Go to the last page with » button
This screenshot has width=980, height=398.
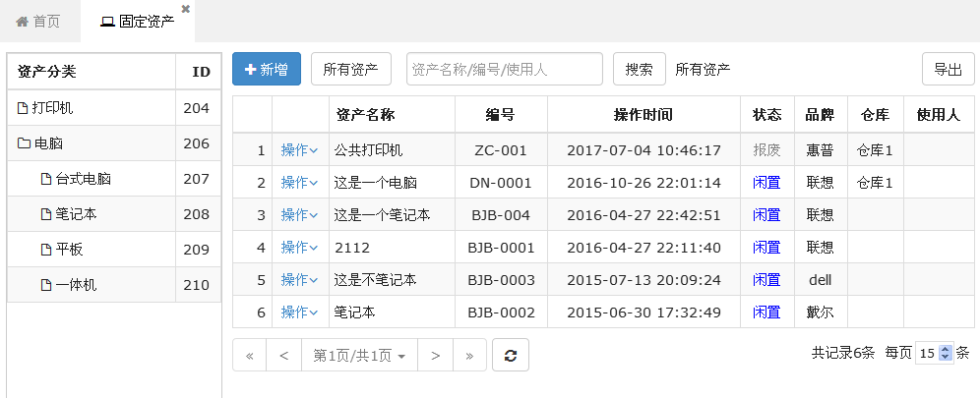click(x=469, y=355)
